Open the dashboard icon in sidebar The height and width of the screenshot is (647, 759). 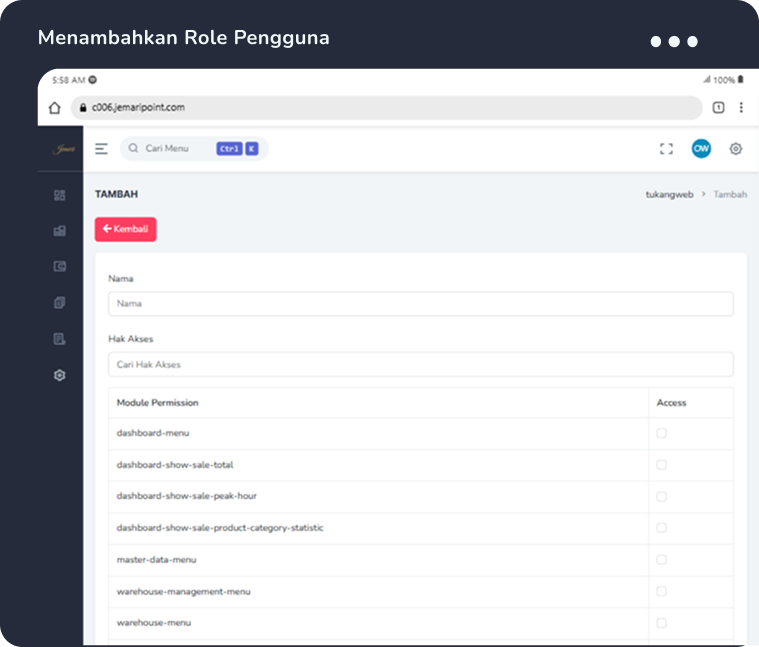[60, 195]
